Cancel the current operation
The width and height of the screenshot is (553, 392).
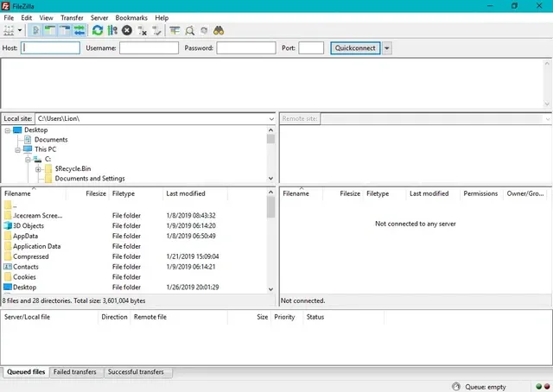[x=127, y=31]
